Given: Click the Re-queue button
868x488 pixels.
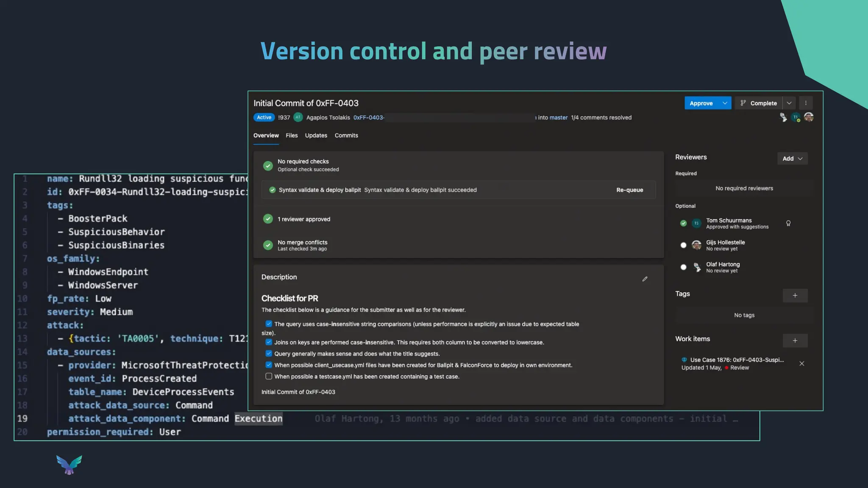Looking at the screenshot, I should (x=629, y=190).
